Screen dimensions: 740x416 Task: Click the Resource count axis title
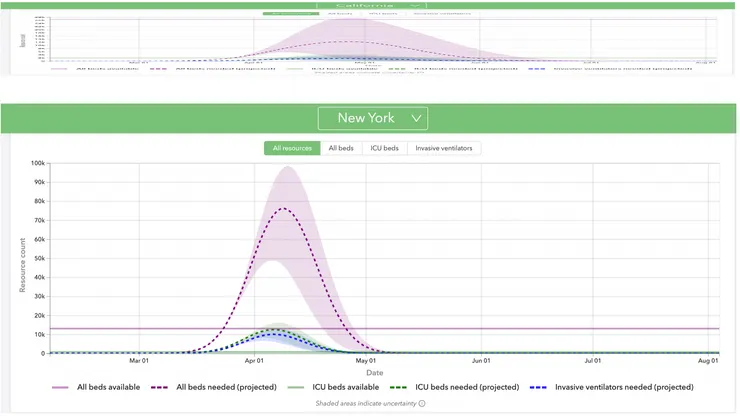(22, 265)
